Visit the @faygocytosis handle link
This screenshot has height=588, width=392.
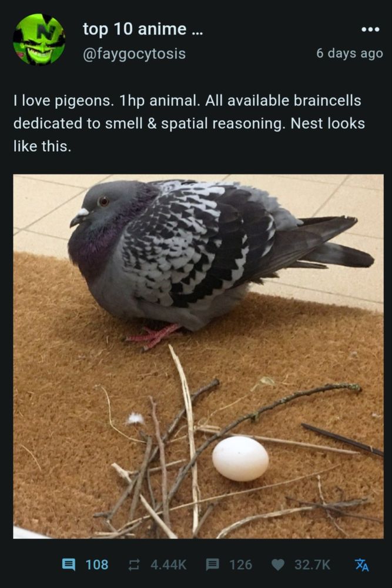point(134,54)
